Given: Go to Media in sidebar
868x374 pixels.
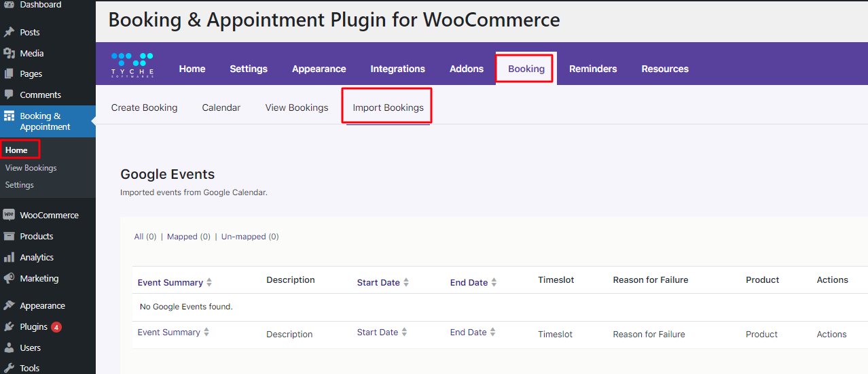Looking at the screenshot, I should click(x=32, y=53).
